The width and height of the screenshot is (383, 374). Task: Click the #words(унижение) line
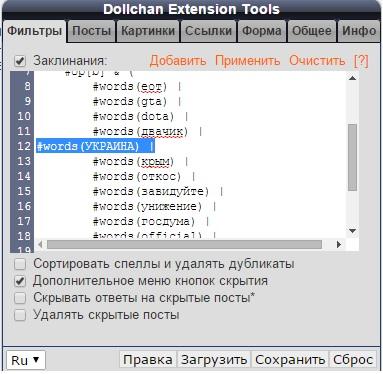155,206
